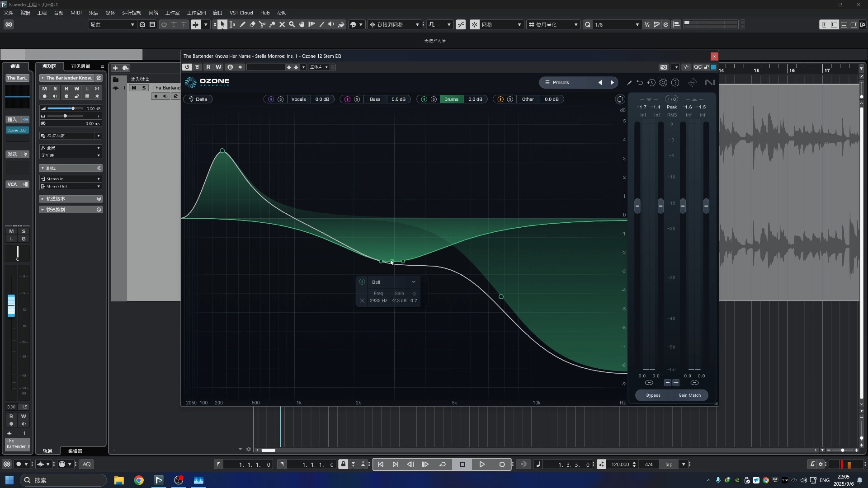
Task: Open Chrome from the Windows taskbar
Action: pyautogui.click(x=139, y=480)
